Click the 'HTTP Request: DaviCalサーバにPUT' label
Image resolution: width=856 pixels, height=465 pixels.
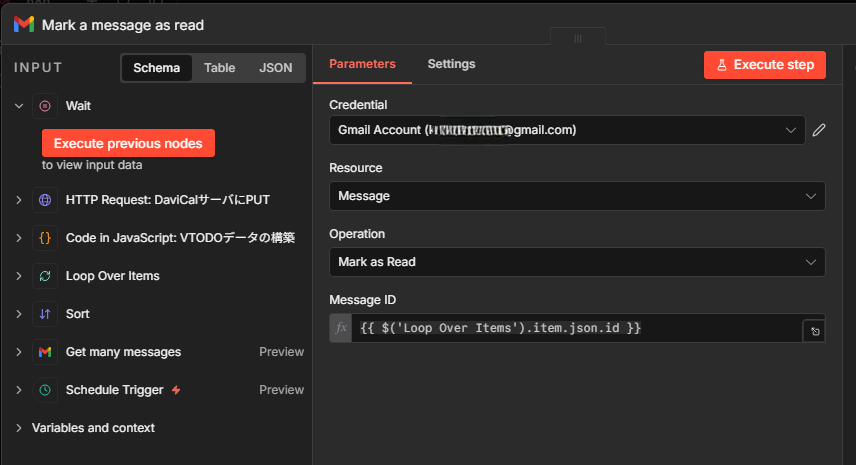point(168,200)
